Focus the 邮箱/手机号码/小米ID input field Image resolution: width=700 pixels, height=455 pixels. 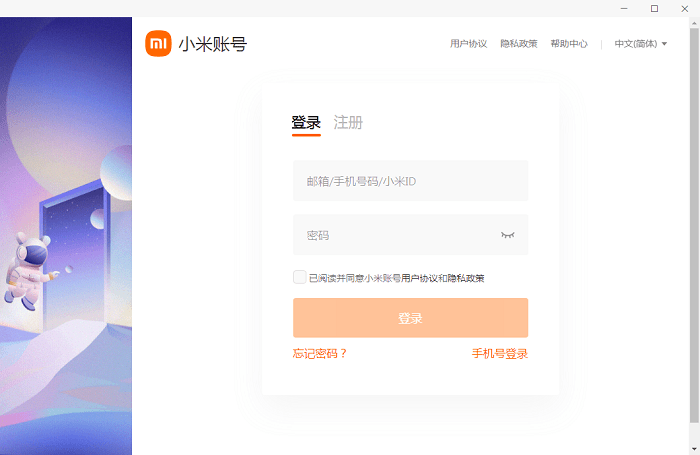[x=410, y=181]
